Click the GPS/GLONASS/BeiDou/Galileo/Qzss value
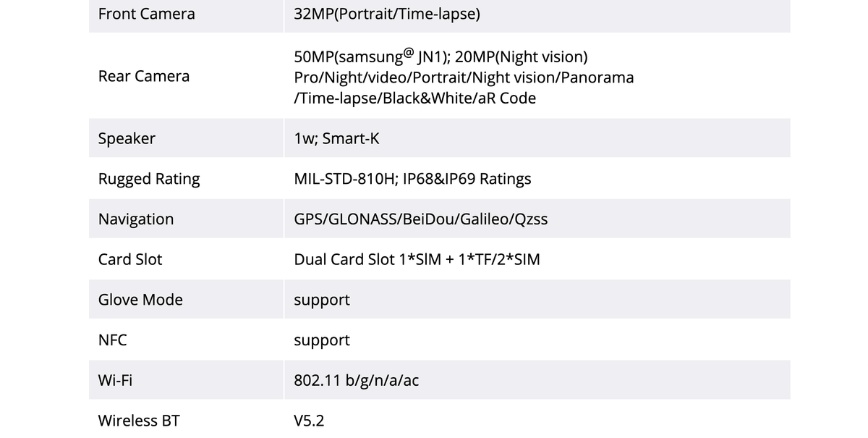Screen dimensions: 868x438 tap(421, 219)
